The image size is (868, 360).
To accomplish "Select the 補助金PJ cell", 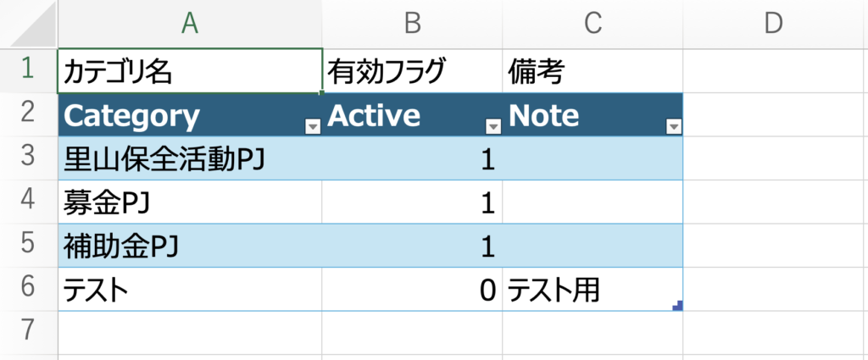I will pos(190,246).
